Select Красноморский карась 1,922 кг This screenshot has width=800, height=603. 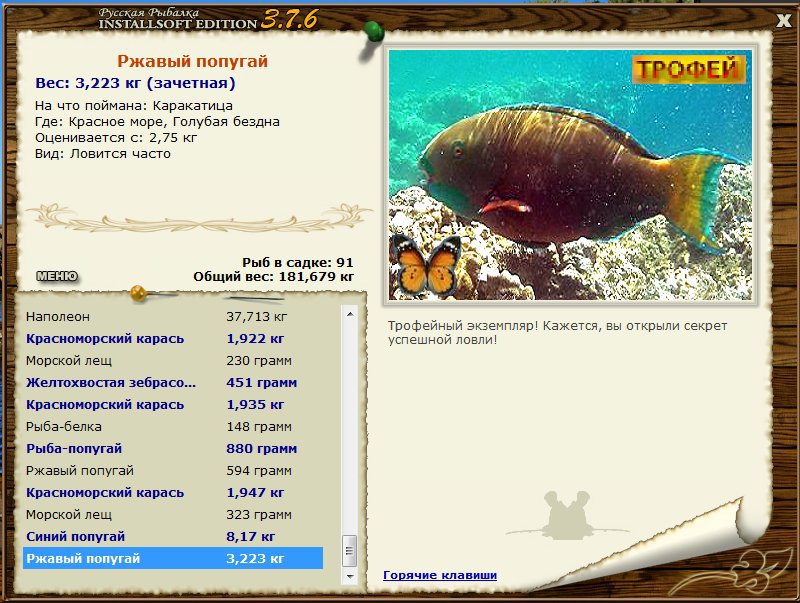(173, 339)
